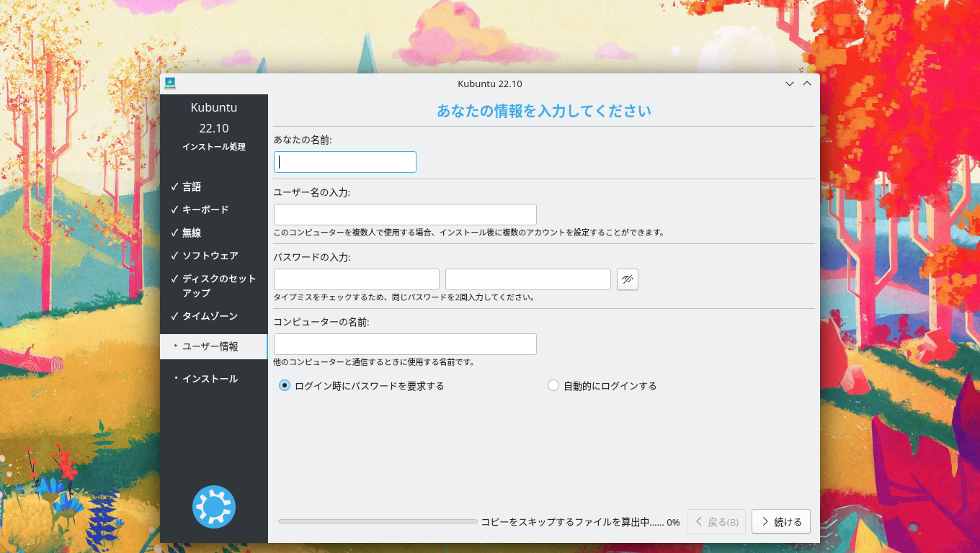Click the 続ける button
The height and width of the screenshot is (553, 980).
coord(781,521)
